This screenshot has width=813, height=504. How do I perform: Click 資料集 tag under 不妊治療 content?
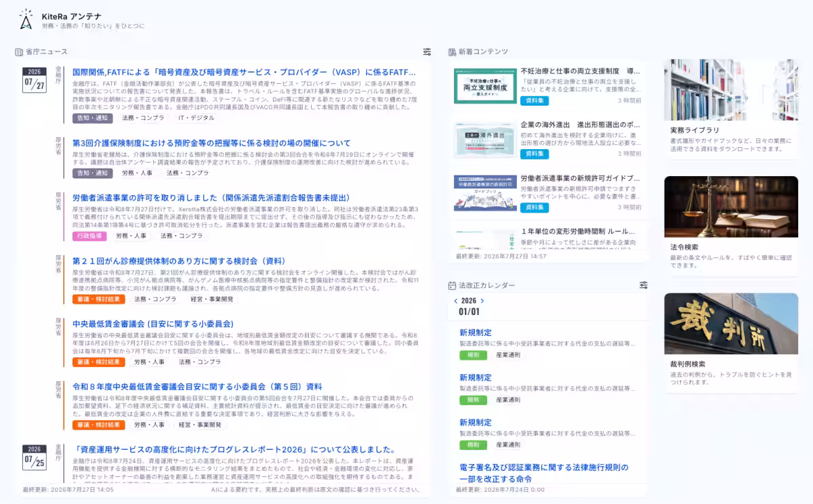pyautogui.click(x=535, y=100)
